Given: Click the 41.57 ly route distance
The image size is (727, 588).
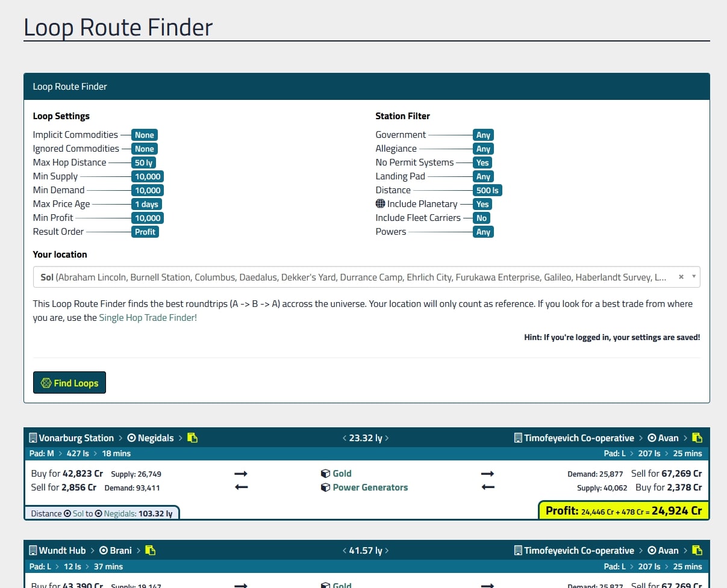Looking at the screenshot, I should [x=366, y=551].
